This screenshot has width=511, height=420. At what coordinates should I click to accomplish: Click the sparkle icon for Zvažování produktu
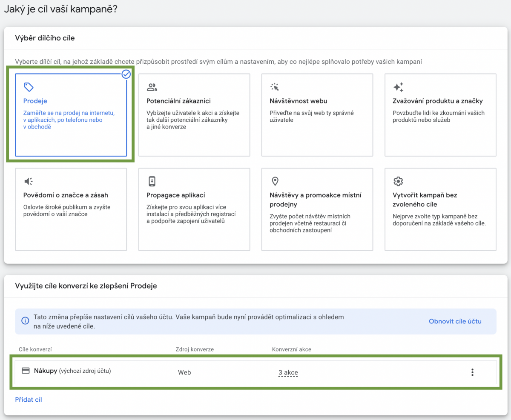click(x=398, y=87)
